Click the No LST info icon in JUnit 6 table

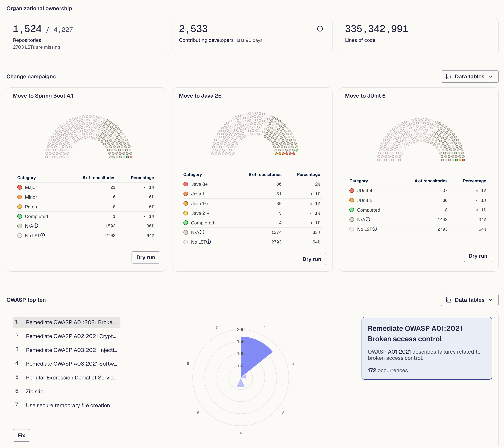click(x=375, y=229)
